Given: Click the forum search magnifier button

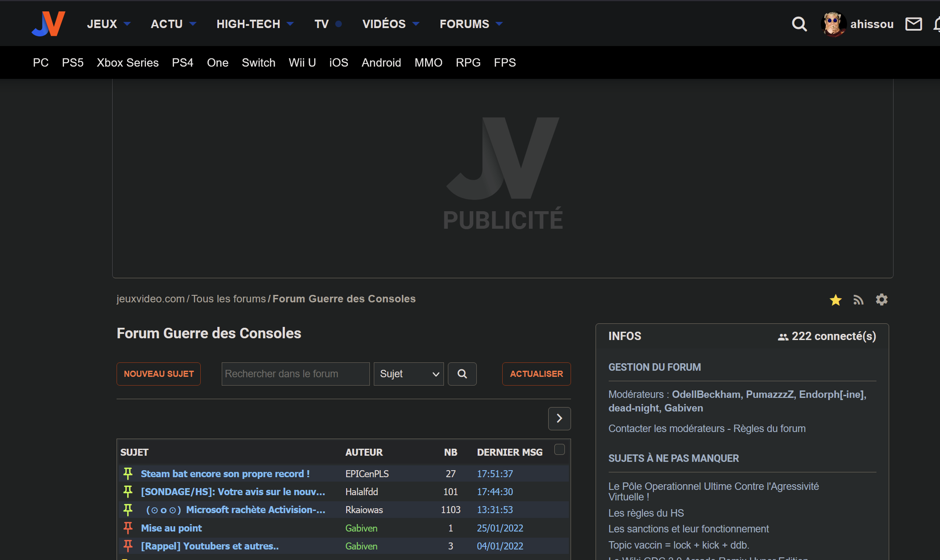Looking at the screenshot, I should 462,374.
